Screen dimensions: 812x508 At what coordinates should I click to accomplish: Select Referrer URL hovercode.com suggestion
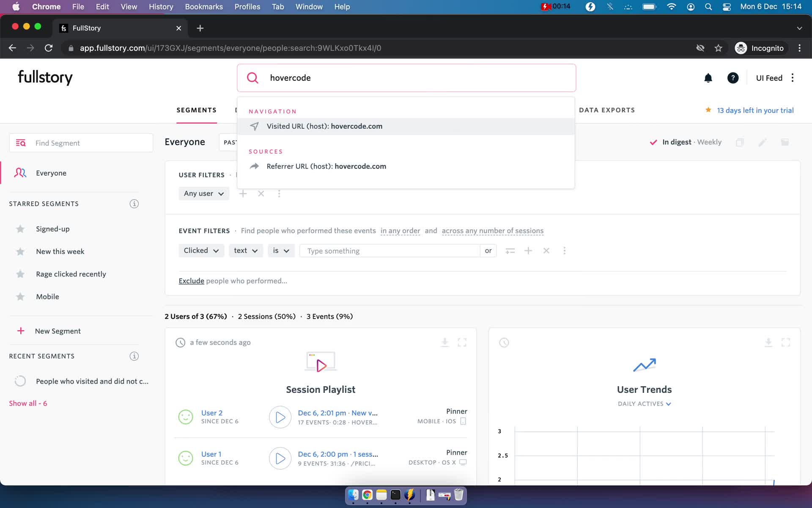coord(406,166)
